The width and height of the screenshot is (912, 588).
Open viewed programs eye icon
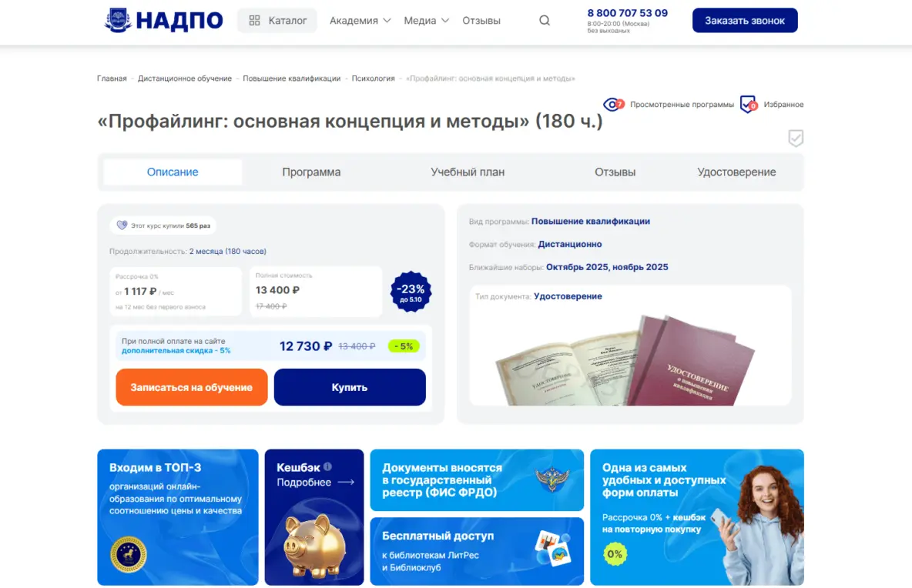click(613, 105)
